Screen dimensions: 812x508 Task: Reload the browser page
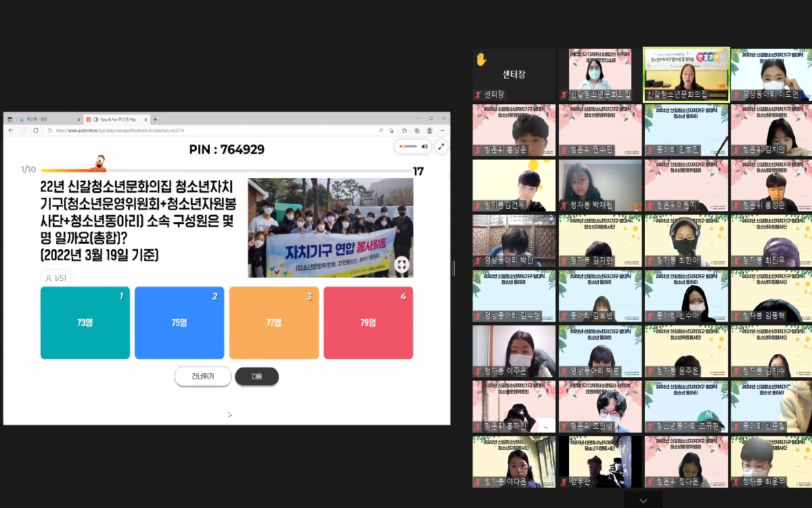[36, 130]
